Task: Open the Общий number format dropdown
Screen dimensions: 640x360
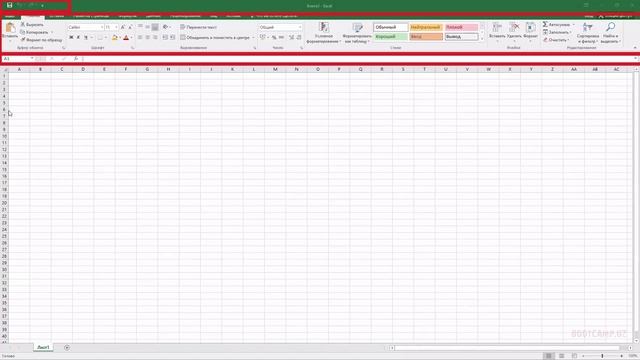Action: pyautogui.click(x=300, y=27)
